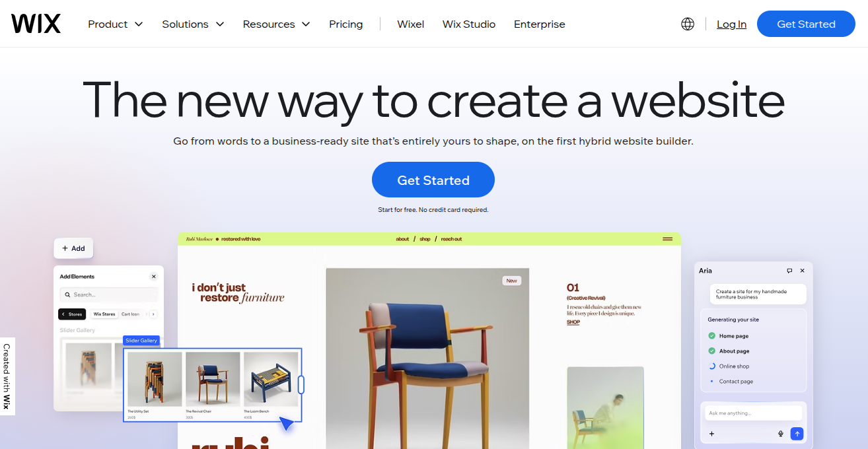Click the plus icon in Aria chat
Image resolution: width=868 pixels, height=449 pixels.
711,434
